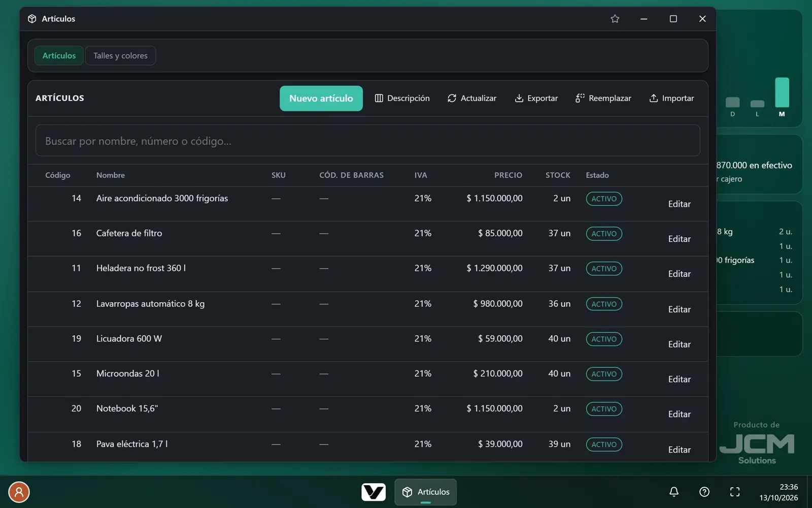Select Artículos app in the taskbar
Image resolution: width=812 pixels, height=508 pixels.
click(x=425, y=492)
